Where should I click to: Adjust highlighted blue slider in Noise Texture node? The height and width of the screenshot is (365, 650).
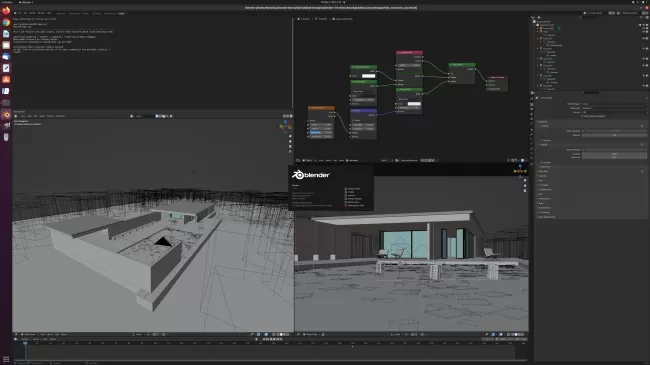(321, 132)
